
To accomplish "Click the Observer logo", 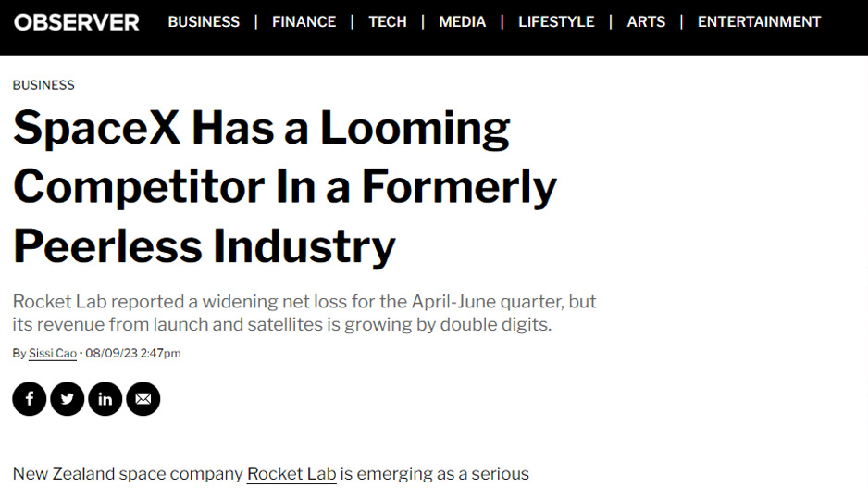I will pos(77,21).
